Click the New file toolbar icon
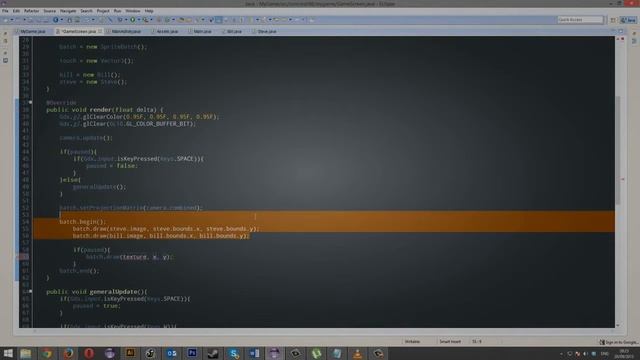This screenshot has height=360, width=640. click(6, 20)
